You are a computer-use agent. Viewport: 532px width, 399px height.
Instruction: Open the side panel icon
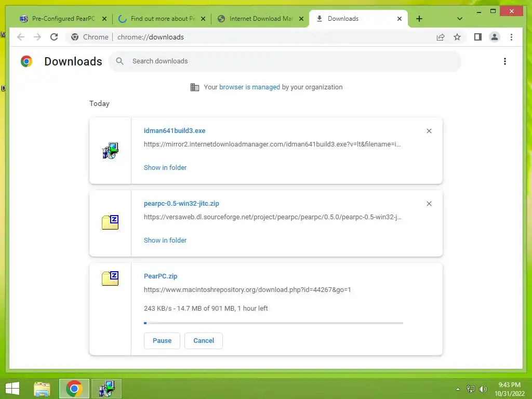click(478, 37)
